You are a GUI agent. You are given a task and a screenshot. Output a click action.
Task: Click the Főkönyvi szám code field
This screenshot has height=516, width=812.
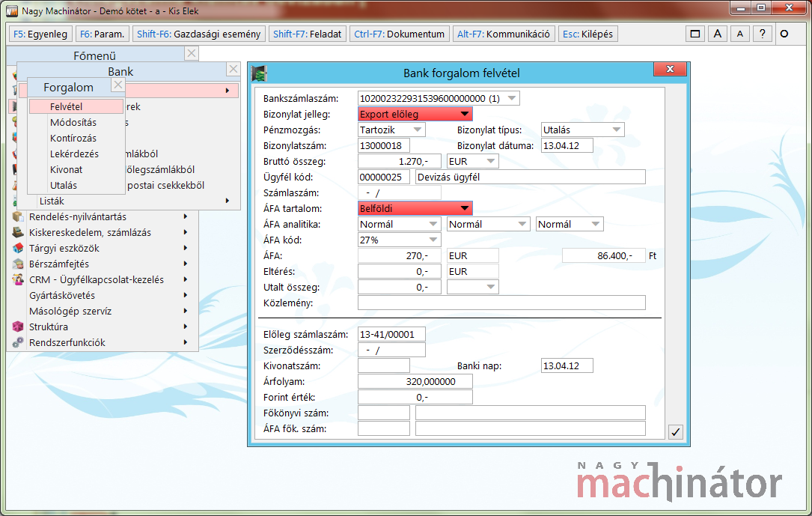pyautogui.click(x=384, y=413)
